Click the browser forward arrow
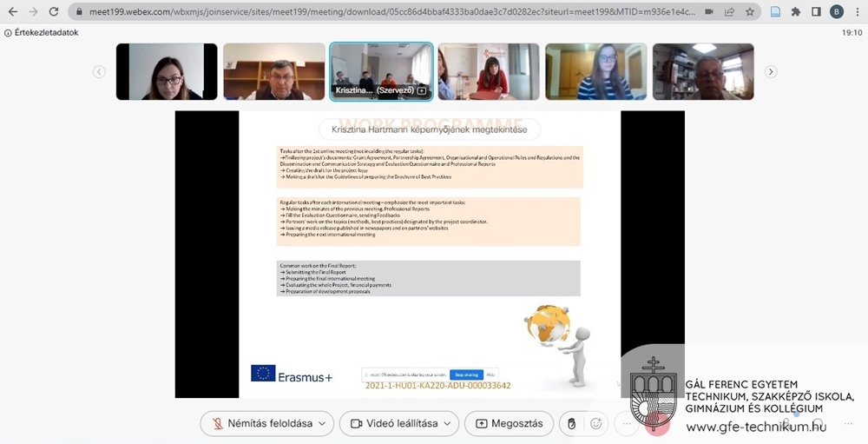 [x=33, y=11]
